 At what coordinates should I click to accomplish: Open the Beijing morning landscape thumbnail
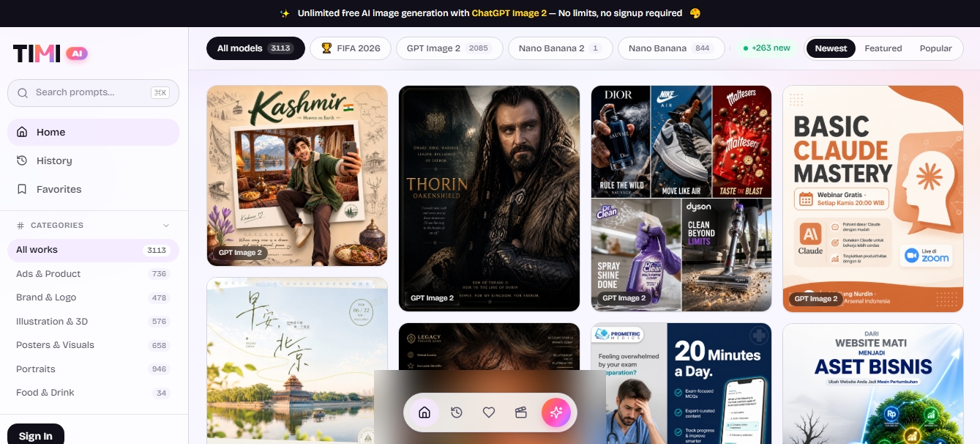297,360
